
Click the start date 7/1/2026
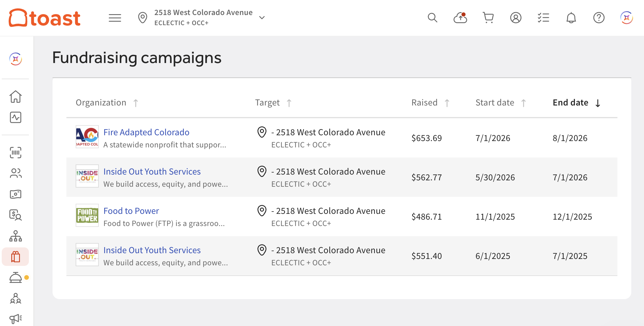pyautogui.click(x=493, y=138)
